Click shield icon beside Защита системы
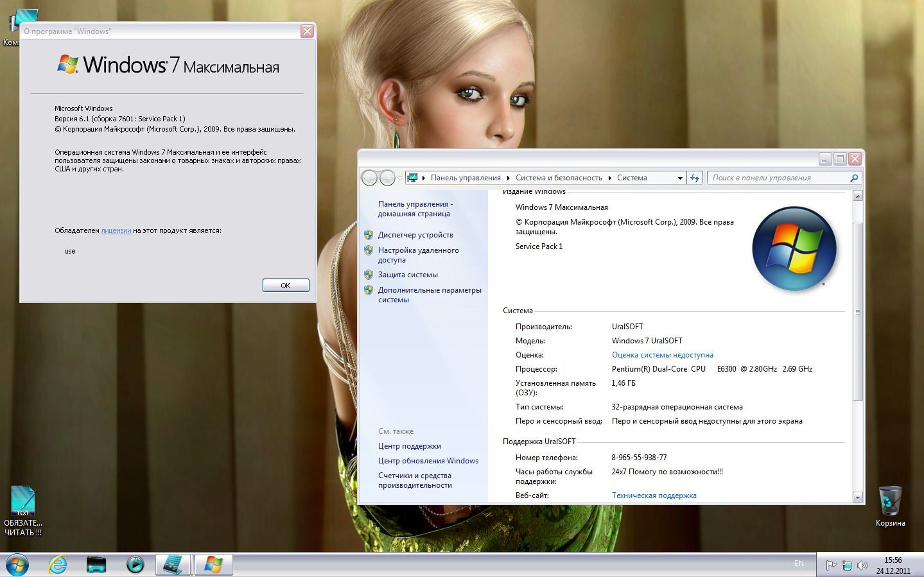 pos(369,275)
